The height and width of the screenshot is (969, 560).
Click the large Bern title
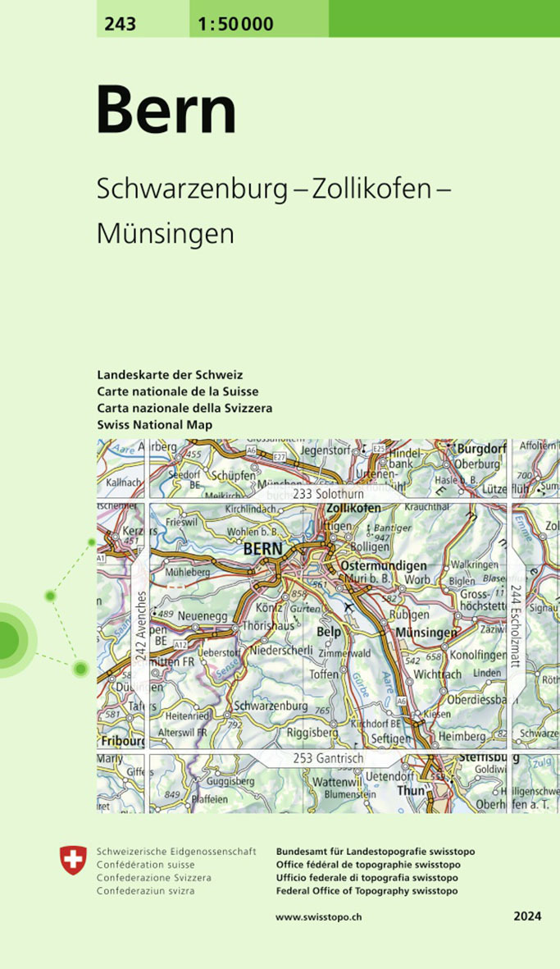pos(166,110)
